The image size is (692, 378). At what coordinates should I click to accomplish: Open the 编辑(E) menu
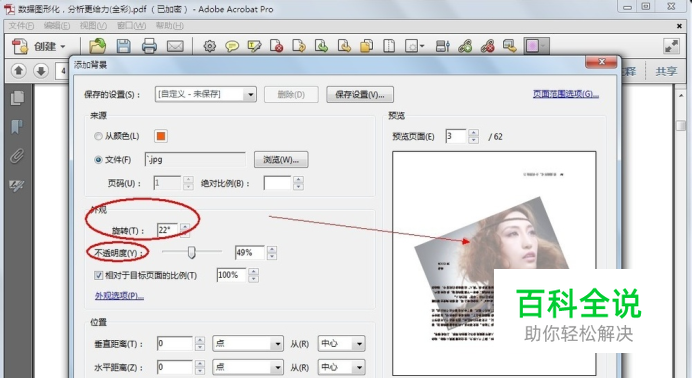coord(57,26)
